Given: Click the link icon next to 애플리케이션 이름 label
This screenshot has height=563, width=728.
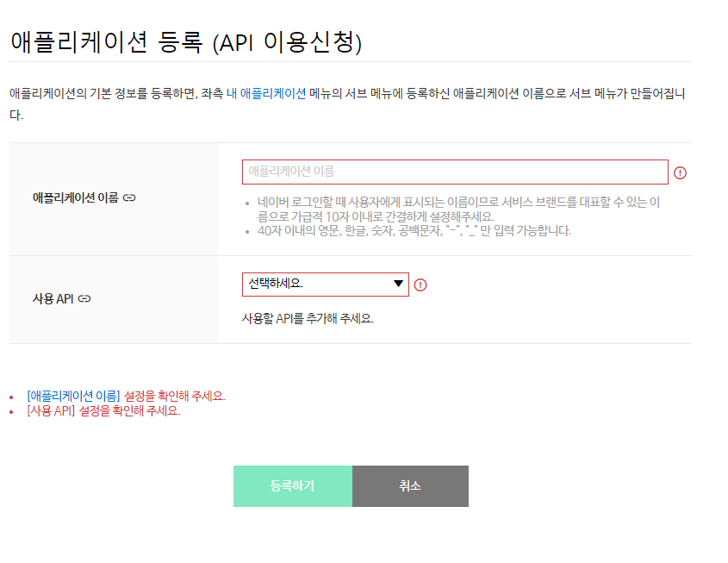Looking at the screenshot, I should point(129,198).
